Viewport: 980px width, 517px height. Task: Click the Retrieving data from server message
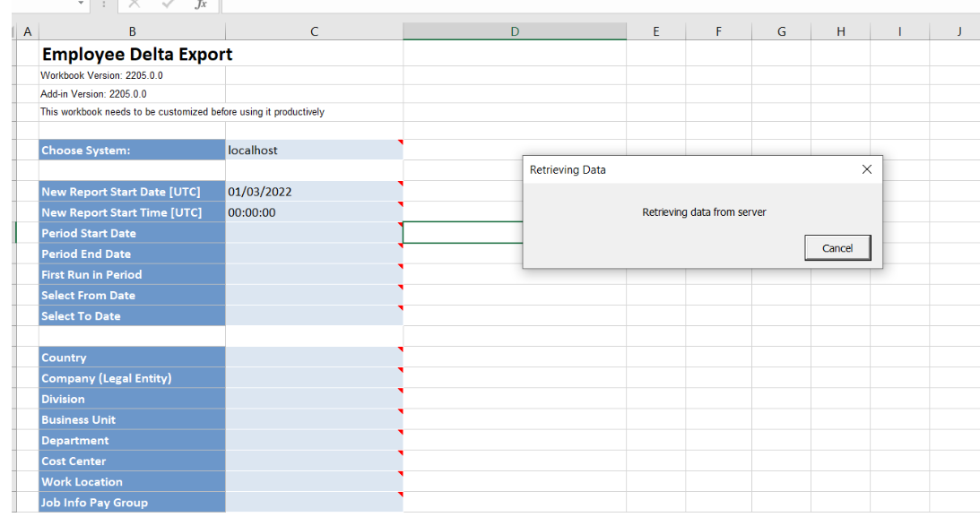click(x=704, y=212)
